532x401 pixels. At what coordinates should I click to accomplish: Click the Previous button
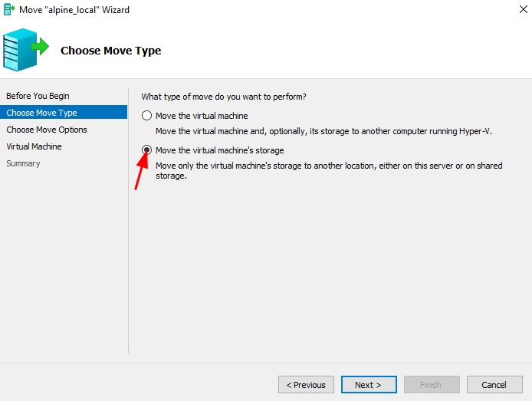(306, 385)
